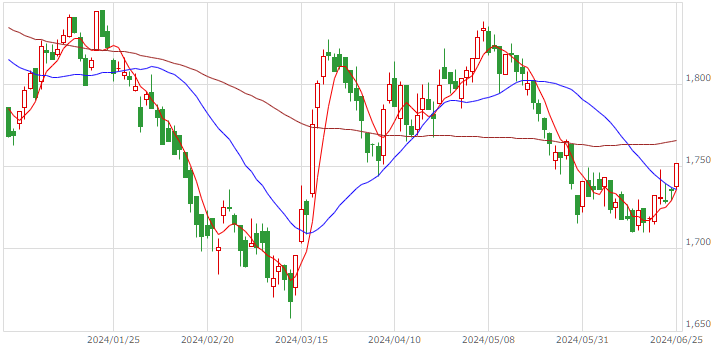Screen dimensions: 723x363
Task: Click the 2024/06/25 date axis label
Action: point(676,340)
